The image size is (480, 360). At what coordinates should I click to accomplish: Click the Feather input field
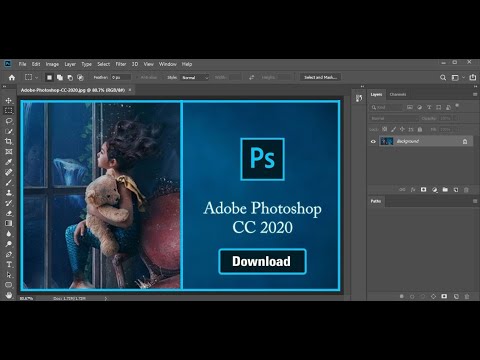click(x=121, y=77)
